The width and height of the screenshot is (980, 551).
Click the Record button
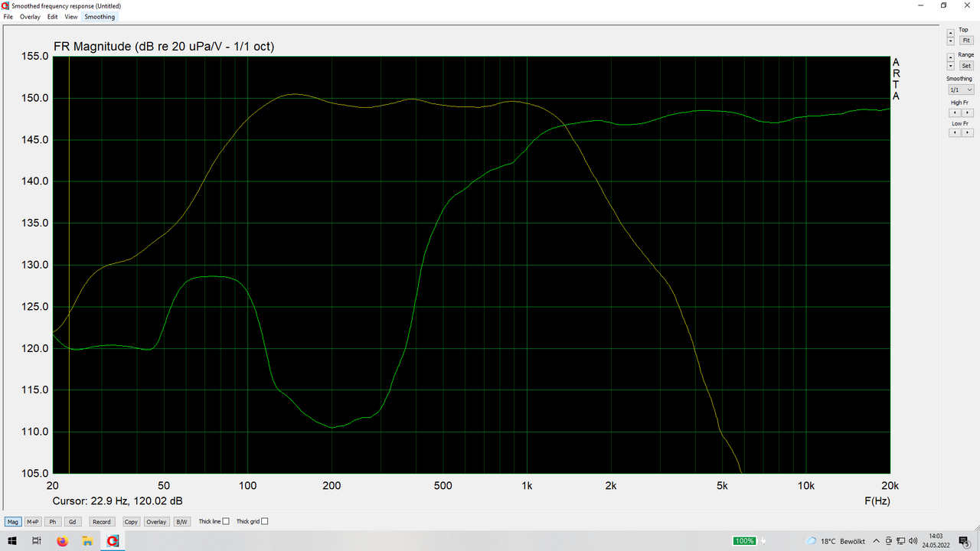[102, 522]
